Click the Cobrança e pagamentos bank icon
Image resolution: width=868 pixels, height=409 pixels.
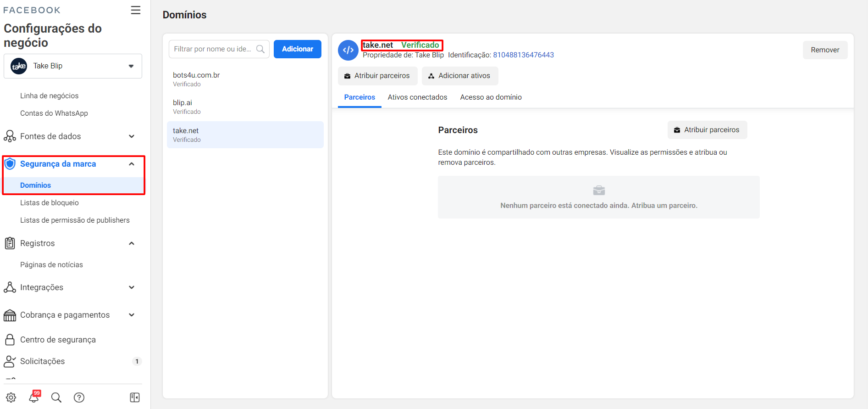pyautogui.click(x=10, y=315)
